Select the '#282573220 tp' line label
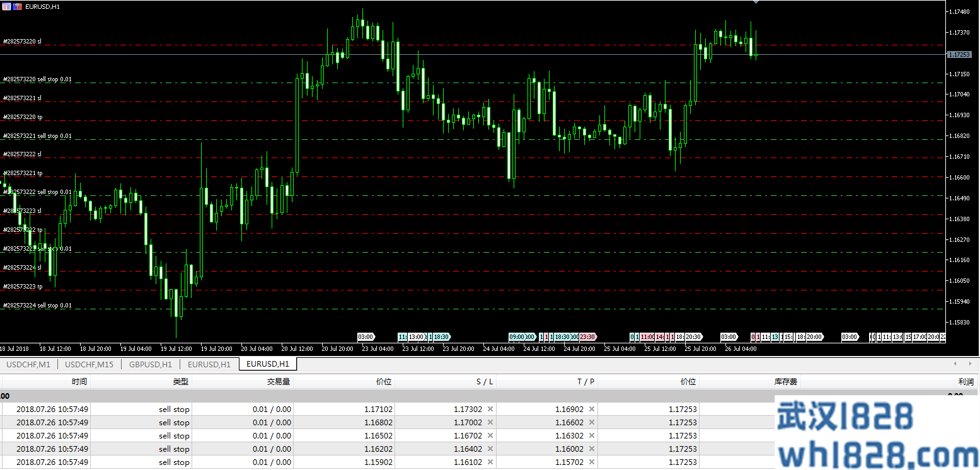The width and height of the screenshot is (980, 470). [x=23, y=117]
